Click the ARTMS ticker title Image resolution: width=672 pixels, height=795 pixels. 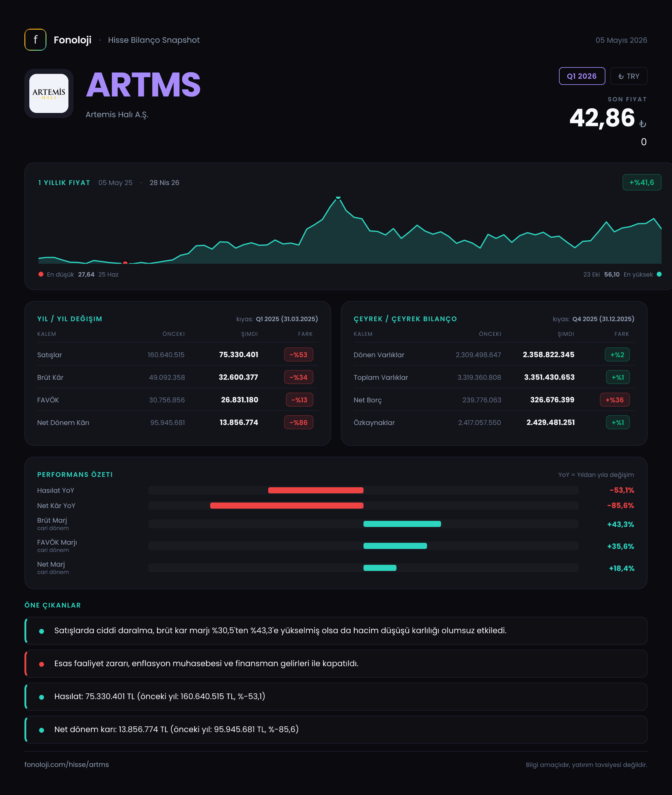tap(143, 85)
